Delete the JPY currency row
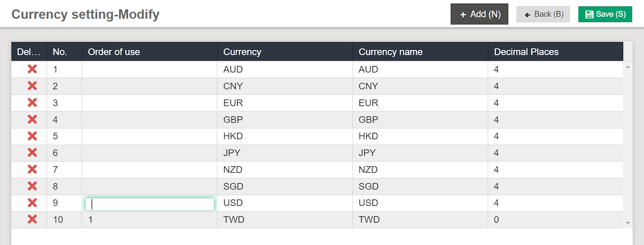Viewport: 644px width, 245px height. 32,153
